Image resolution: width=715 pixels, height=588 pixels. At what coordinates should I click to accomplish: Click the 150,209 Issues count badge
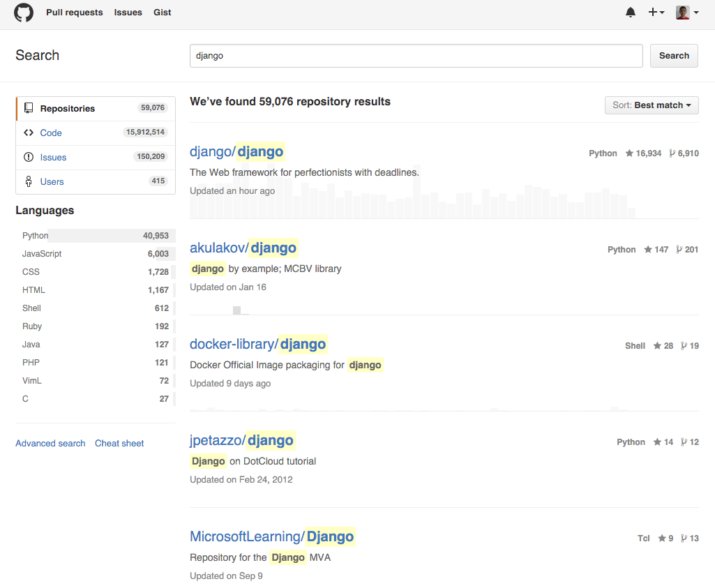151,157
